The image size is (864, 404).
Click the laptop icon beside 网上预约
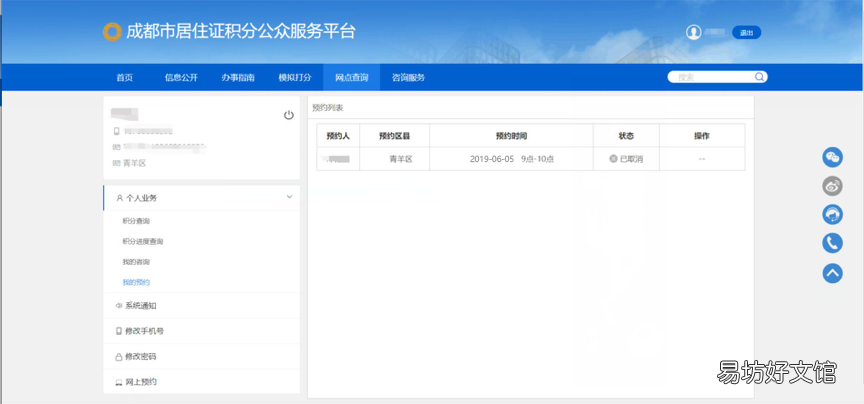[118, 383]
